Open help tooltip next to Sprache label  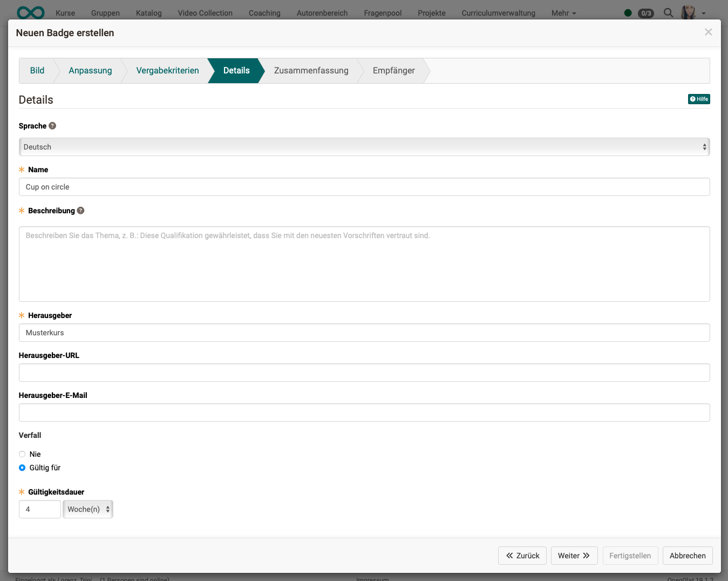[52, 125]
